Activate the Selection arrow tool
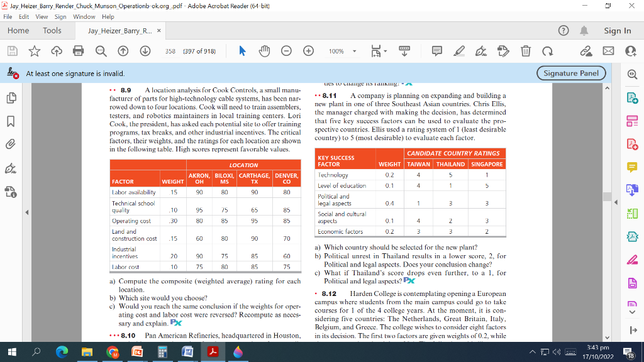Viewport: 644px width, 362px height. [x=242, y=51]
